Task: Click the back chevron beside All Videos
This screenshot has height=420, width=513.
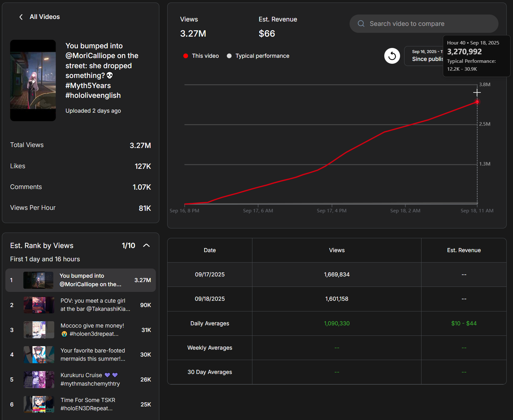Action: (x=21, y=17)
